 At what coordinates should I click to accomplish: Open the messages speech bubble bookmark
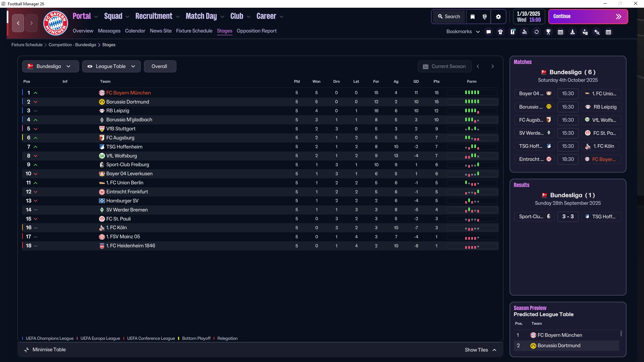click(488, 32)
